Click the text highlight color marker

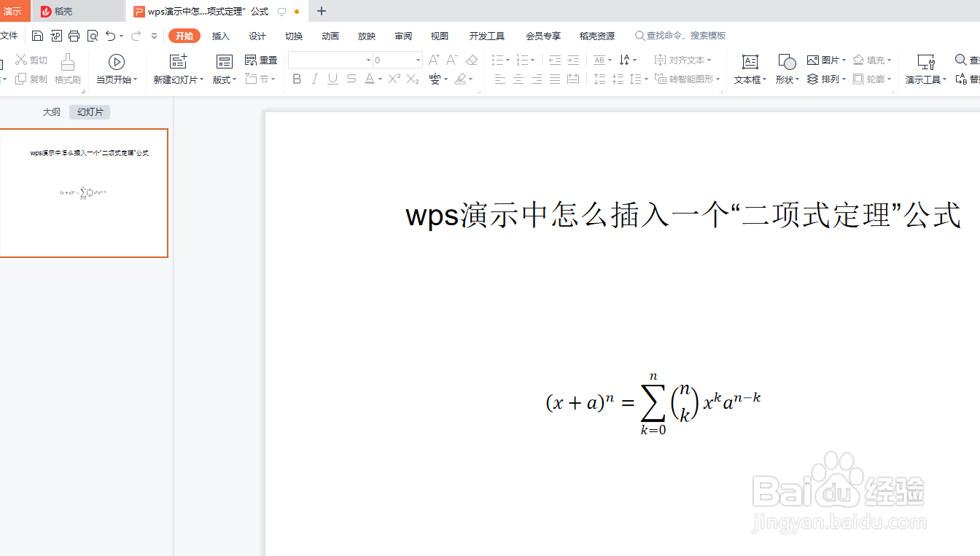[460, 79]
